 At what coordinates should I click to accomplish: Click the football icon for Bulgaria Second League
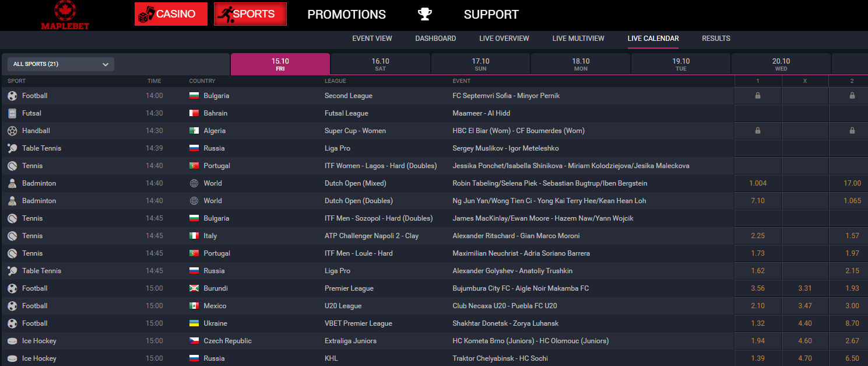12,96
